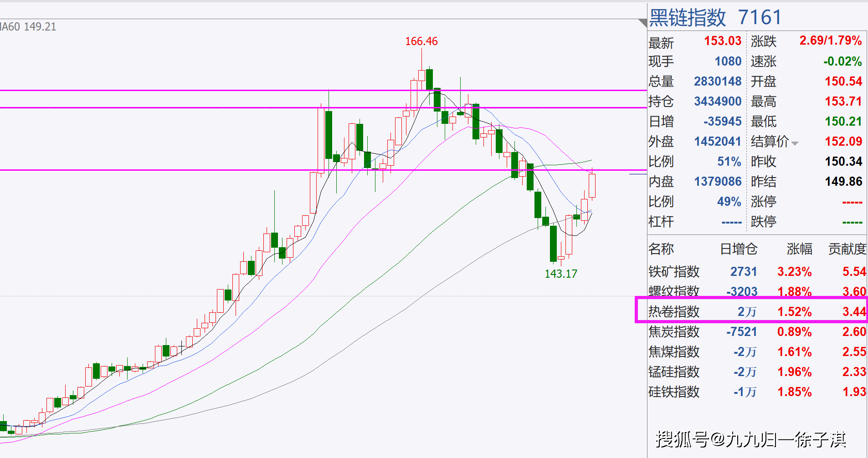
Task: Open the 结算价 dropdown arrow
Action: [795, 143]
